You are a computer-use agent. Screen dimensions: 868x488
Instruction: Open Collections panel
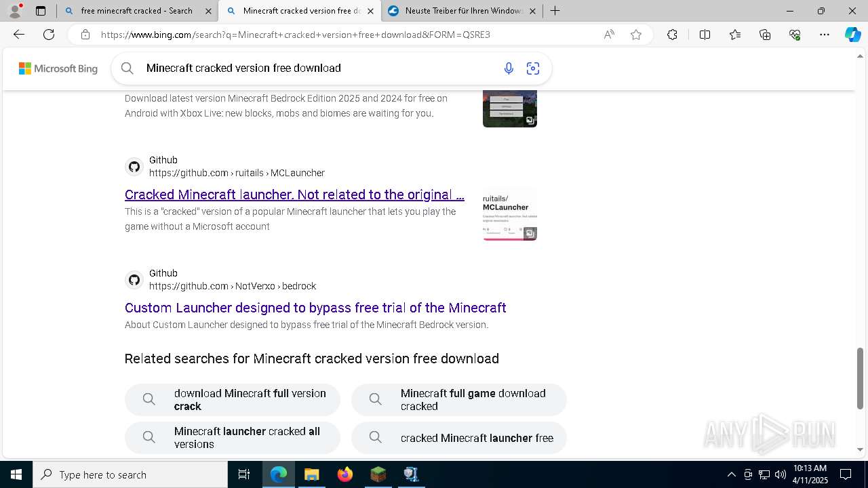tap(765, 35)
